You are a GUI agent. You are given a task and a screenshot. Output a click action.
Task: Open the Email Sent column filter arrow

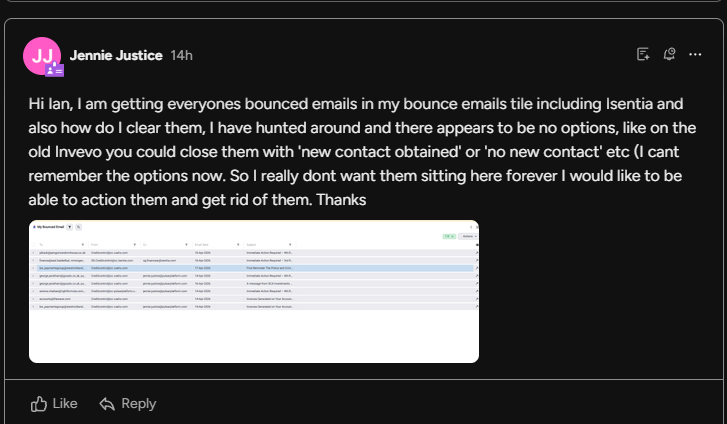click(238, 244)
